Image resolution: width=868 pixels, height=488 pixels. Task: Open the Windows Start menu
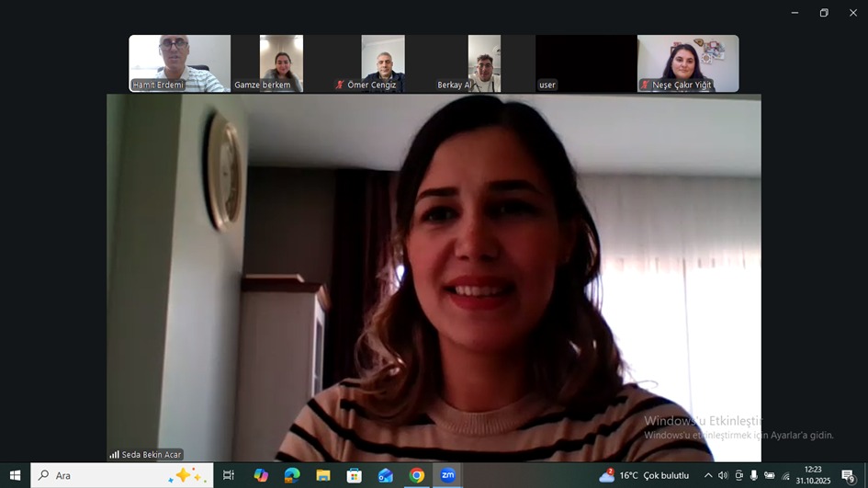tap(15, 475)
